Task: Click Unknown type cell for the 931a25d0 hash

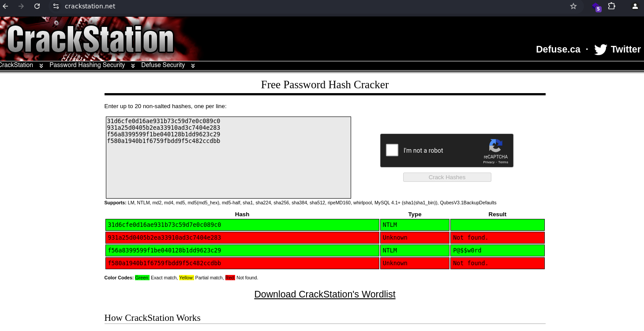Action: [x=415, y=237]
